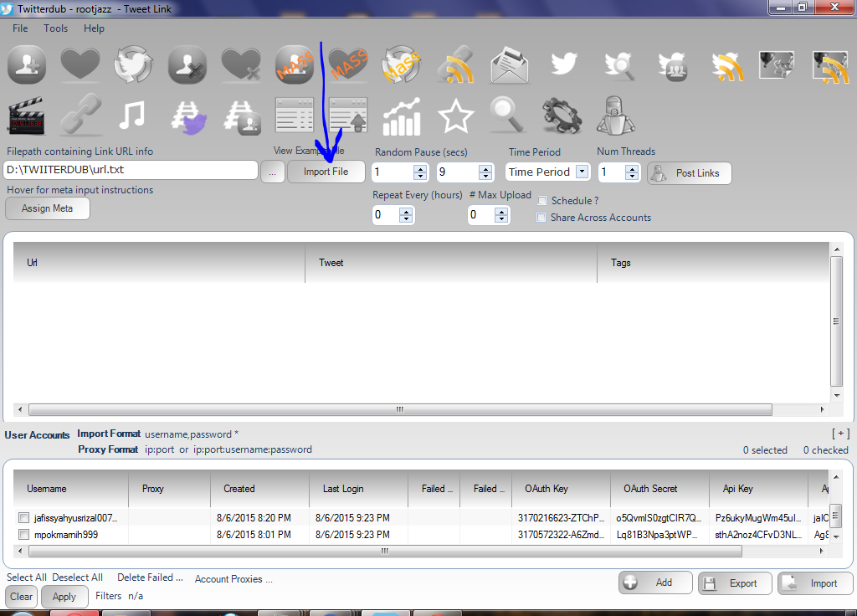The width and height of the screenshot is (857, 616).
Task: Open the chain link tool icon
Action: click(80, 114)
